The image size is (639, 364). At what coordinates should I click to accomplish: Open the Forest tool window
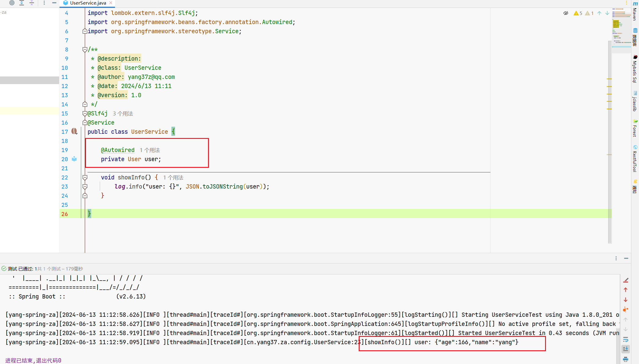pos(635,128)
